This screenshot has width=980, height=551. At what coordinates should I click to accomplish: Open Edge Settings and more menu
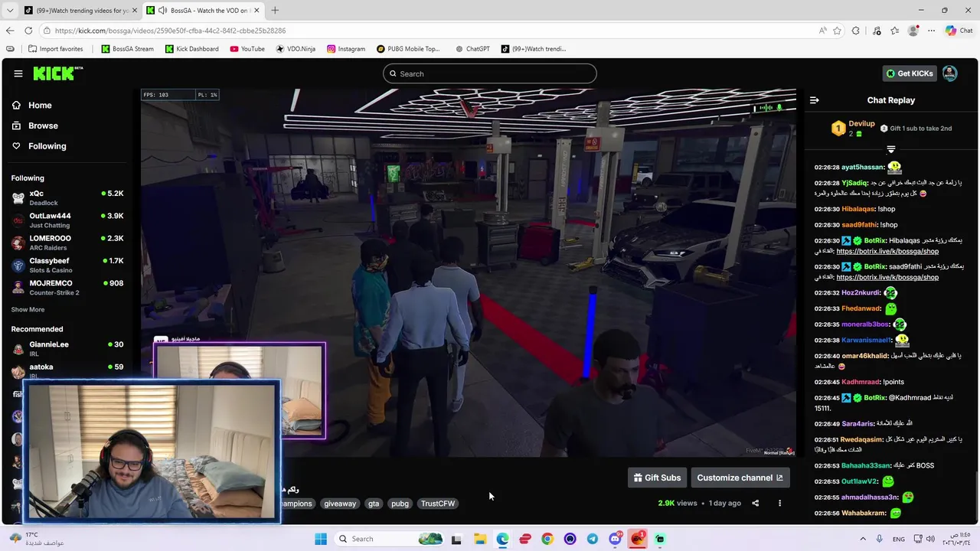coord(931,31)
